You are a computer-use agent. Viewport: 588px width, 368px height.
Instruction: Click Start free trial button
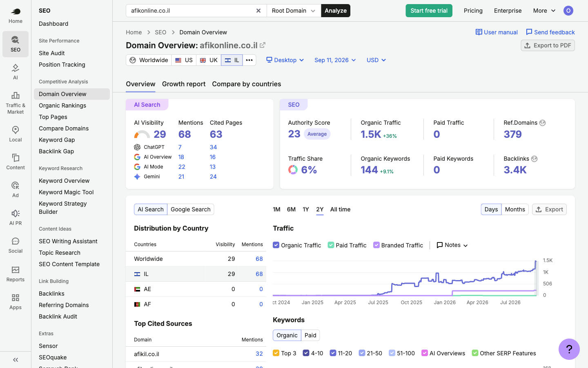coord(429,11)
